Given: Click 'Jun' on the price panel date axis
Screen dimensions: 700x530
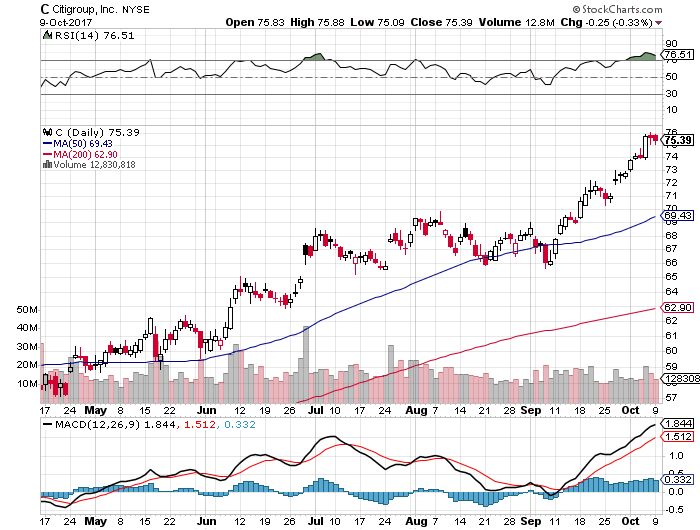Looking at the screenshot, I should 207,410.
